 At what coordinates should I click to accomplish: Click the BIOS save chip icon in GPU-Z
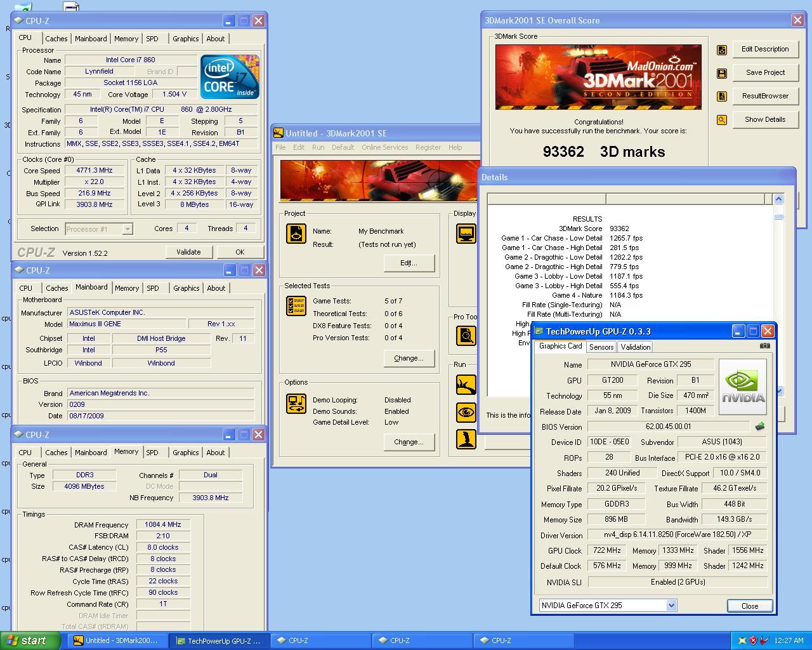tap(760, 427)
